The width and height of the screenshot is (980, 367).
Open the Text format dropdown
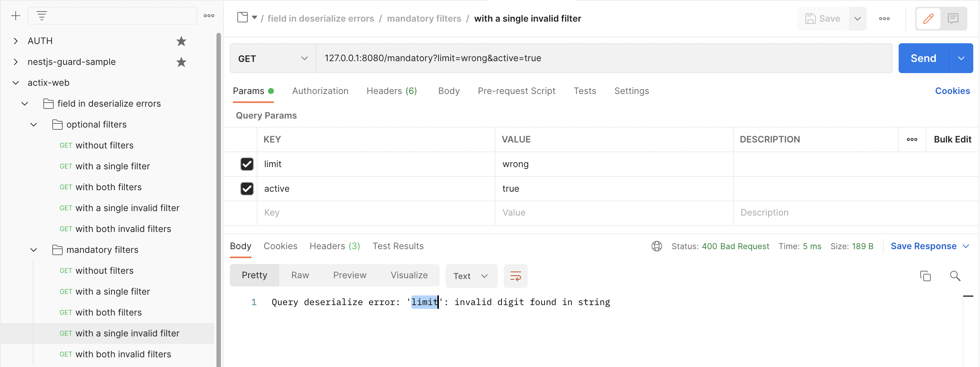[471, 276]
